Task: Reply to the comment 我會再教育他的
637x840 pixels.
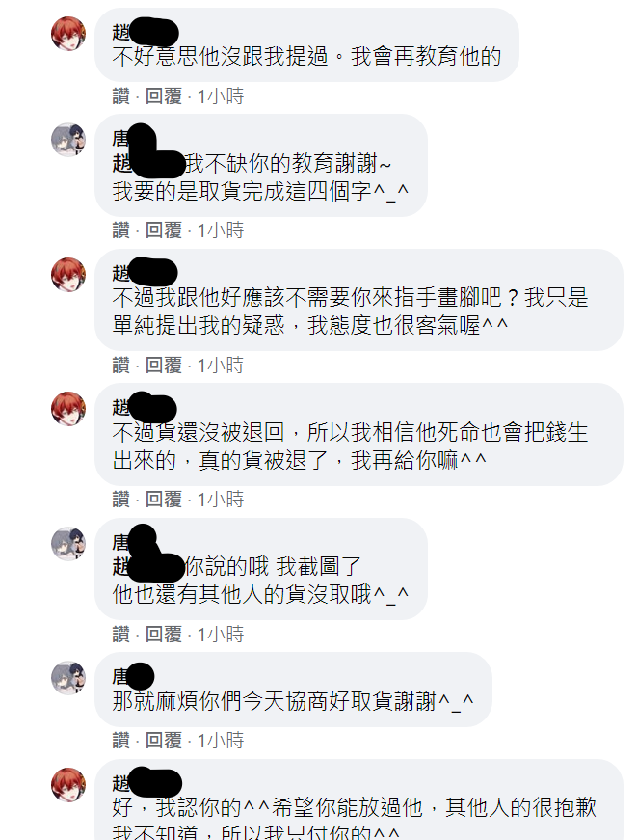Action: point(164,96)
